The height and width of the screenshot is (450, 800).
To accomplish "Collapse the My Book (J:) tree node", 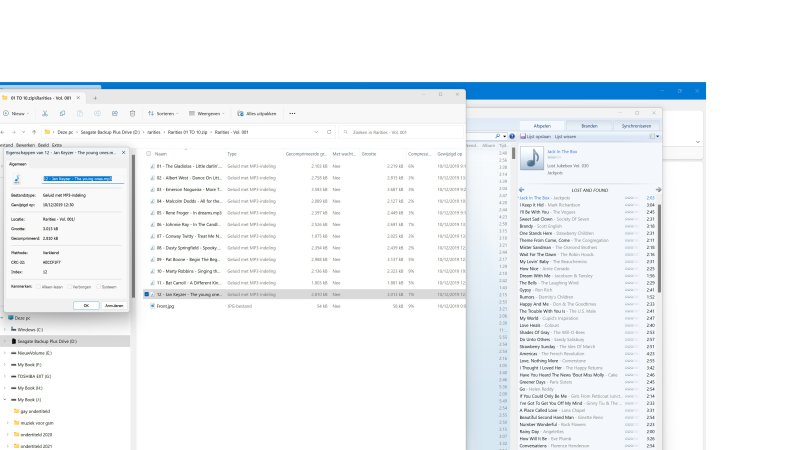I will tap(7, 399).
